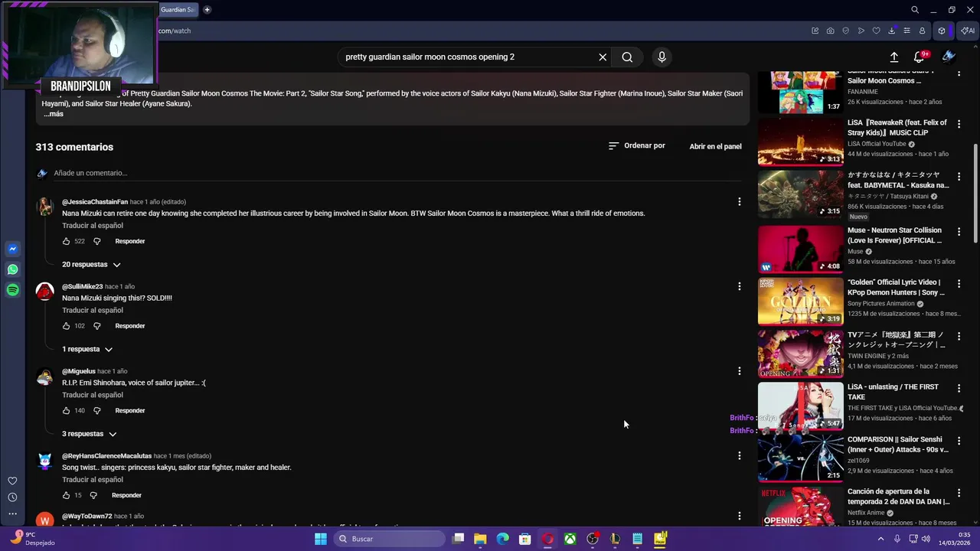Open the Golden Official Lyric Video thumbnail
Screen dimensions: 980x551
coord(800,302)
